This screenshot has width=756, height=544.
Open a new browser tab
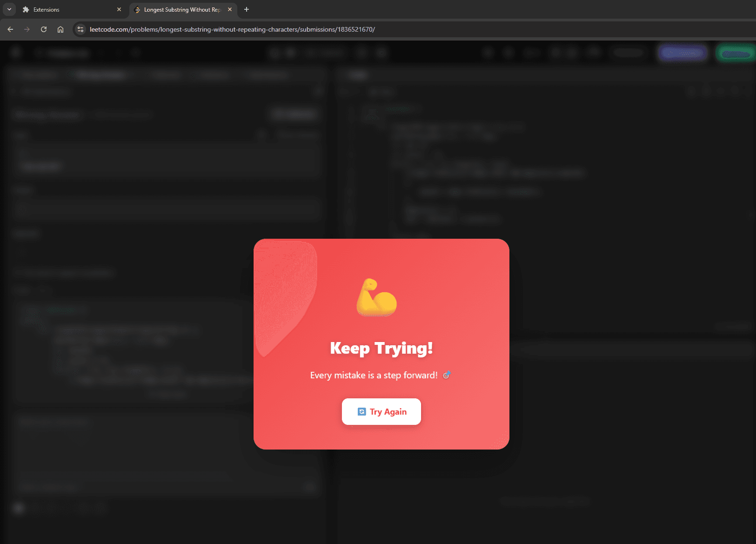247,9
